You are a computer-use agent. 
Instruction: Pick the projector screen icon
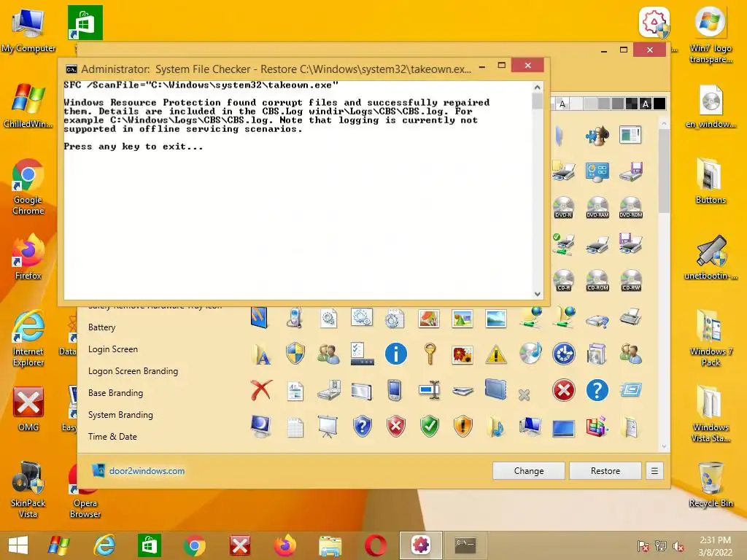point(328,426)
